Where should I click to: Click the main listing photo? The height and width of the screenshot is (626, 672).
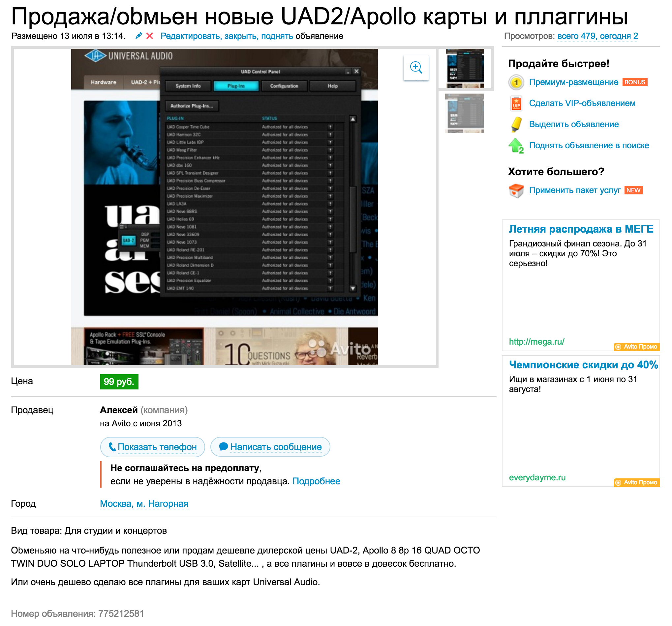(x=224, y=207)
